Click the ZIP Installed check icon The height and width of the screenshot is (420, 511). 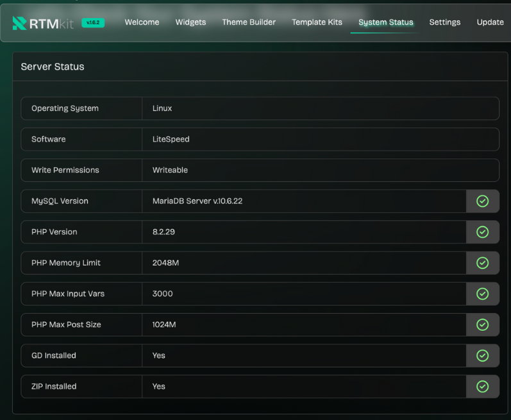pos(482,387)
